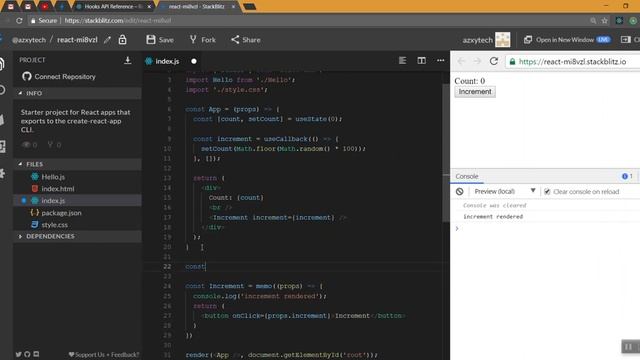Split the editor with the split icon
640x360 pixels.
coord(422,61)
